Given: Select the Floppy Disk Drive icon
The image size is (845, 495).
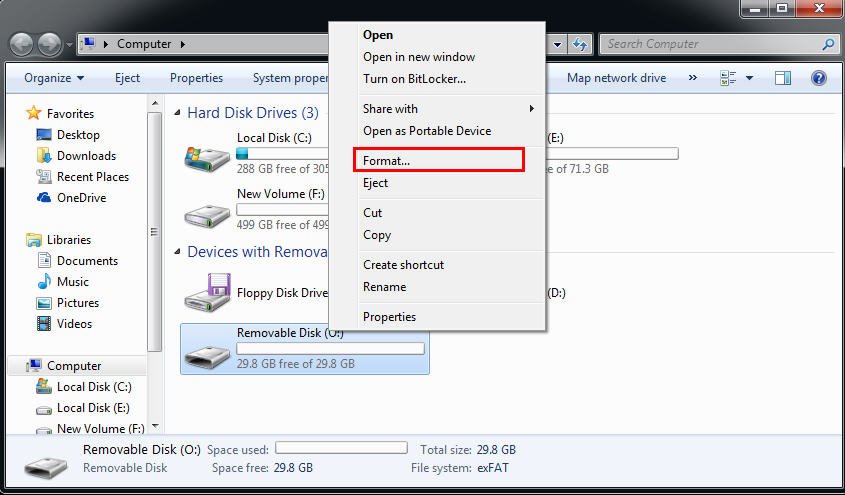Looking at the screenshot, I should [208, 292].
